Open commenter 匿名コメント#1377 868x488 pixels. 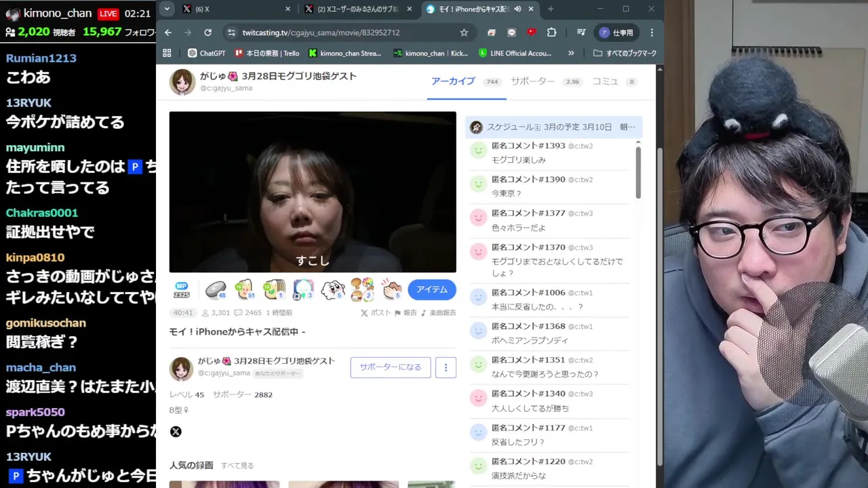528,213
